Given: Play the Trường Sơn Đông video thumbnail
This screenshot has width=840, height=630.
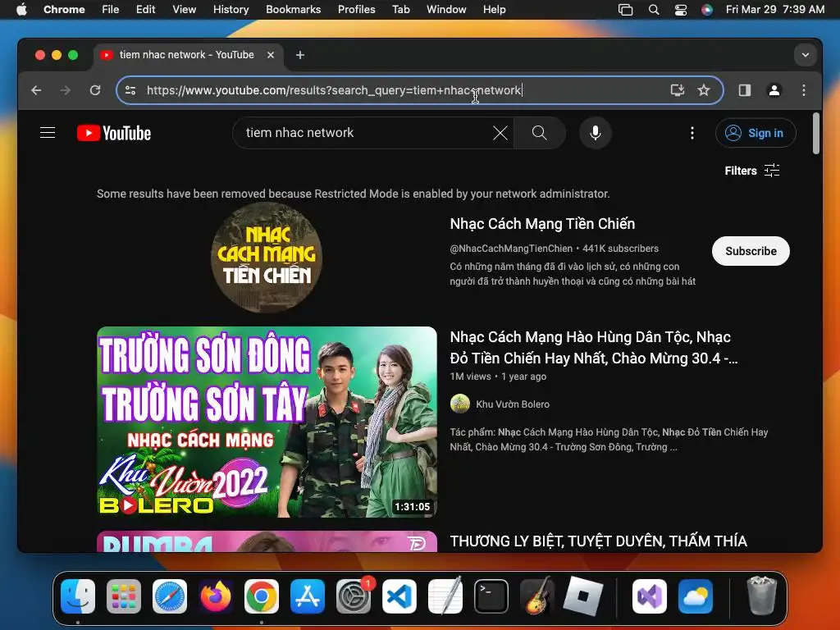Looking at the screenshot, I should pos(267,422).
